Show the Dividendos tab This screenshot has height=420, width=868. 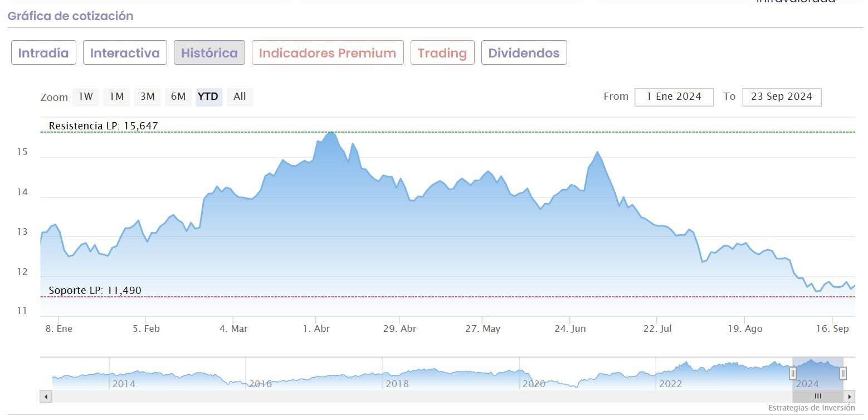coord(524,53)
